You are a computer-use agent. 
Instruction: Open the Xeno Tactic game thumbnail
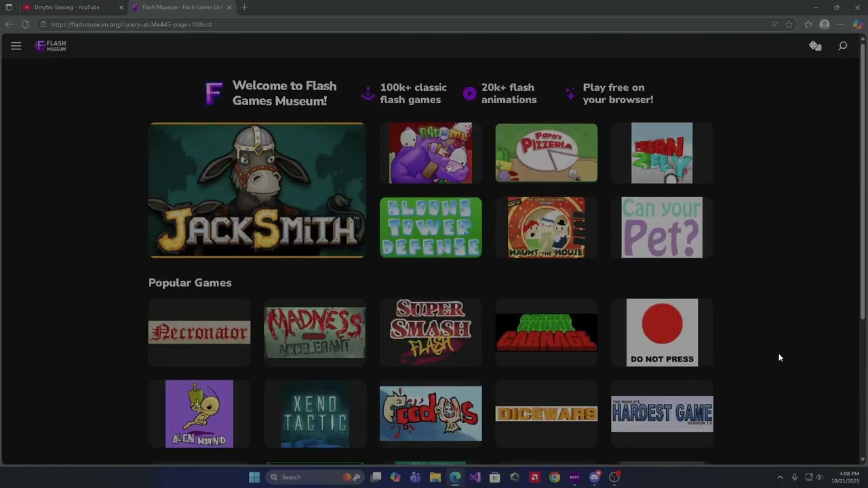315,414
